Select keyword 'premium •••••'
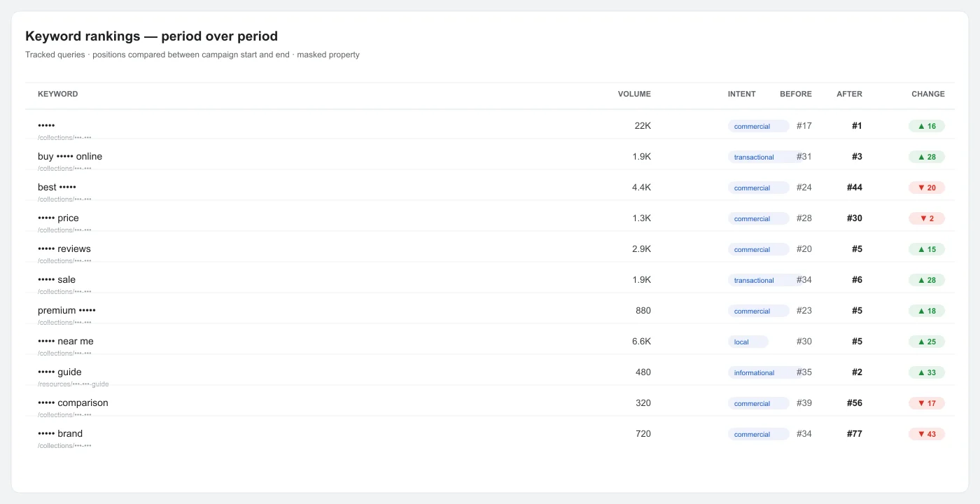 click(x=66, y=310)
